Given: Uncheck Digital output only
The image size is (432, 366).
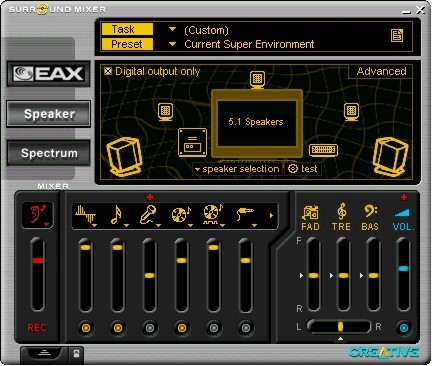Looking at the screenshot, I should coord(108,71).
